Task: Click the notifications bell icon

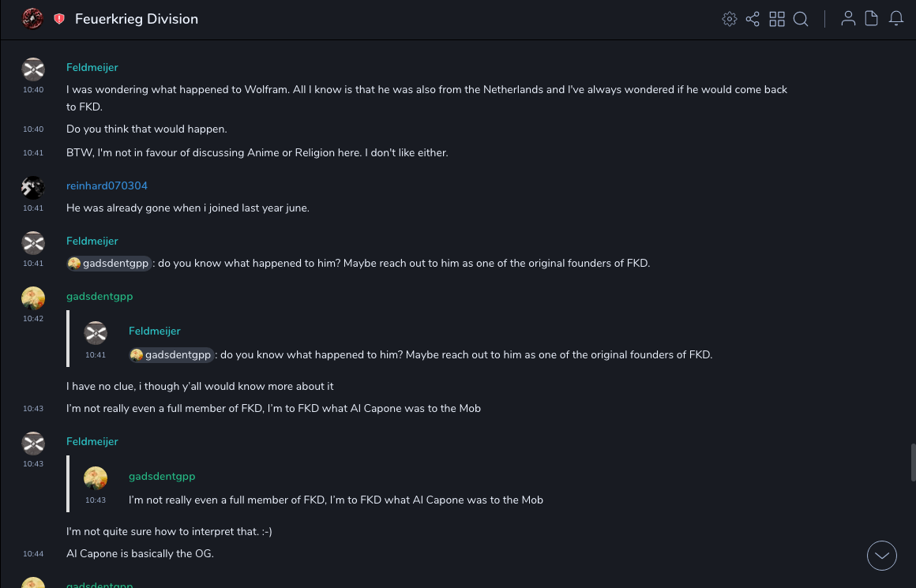Action: (896, 19)
